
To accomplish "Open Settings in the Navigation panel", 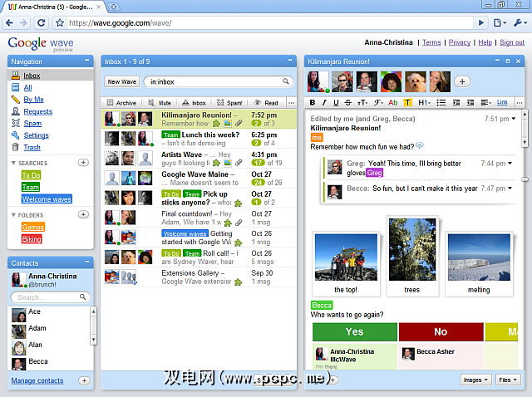I will [36, 135].
